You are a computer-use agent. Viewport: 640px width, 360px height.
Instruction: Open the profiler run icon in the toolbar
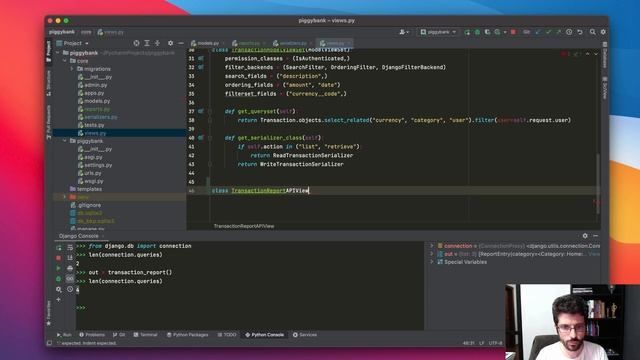click(497, 32)
